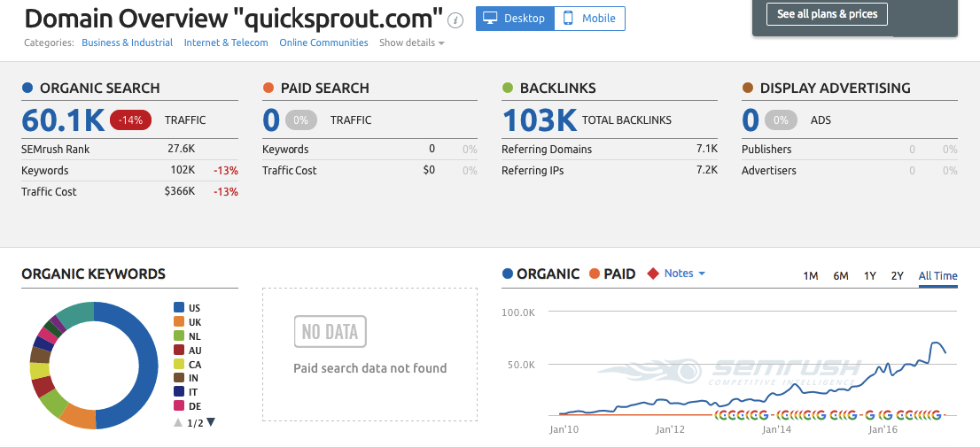Switch to Desktop view
The image size is (980, 447).
coord(515,18)
